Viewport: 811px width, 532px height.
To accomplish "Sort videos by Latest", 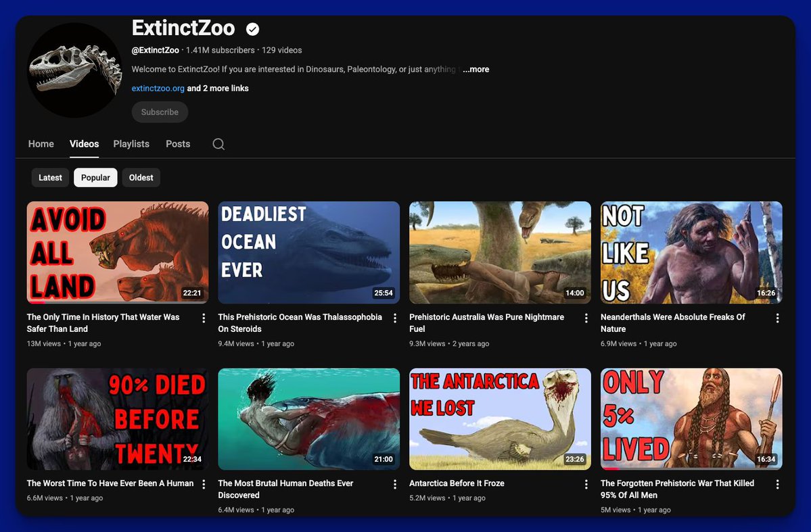I will coord(50,177).
